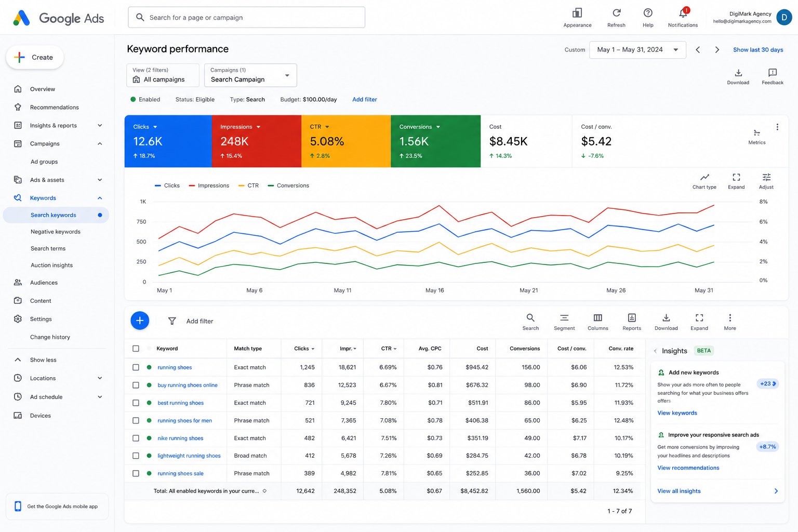The image size is (798, 532).
Task: Open the Campaigns Search Campaign dropdown
Action: tap(250, 75)
